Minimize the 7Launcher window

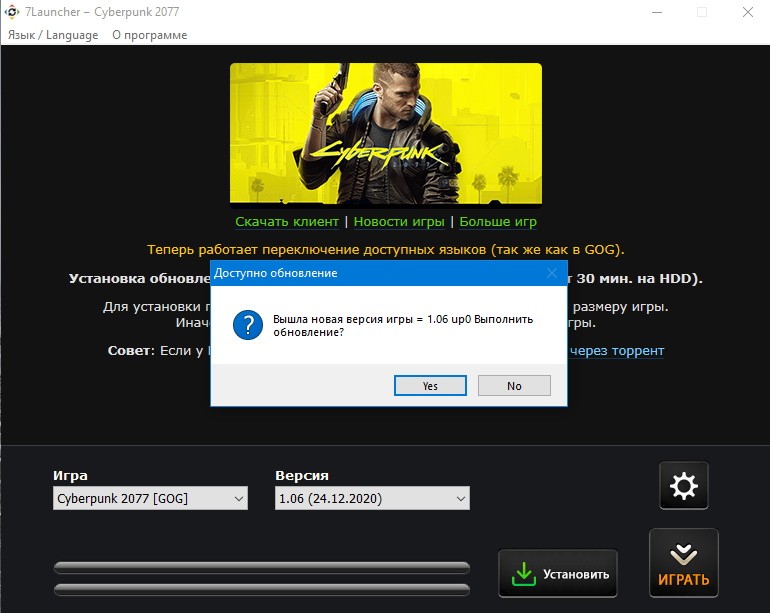tap(657, 12)
